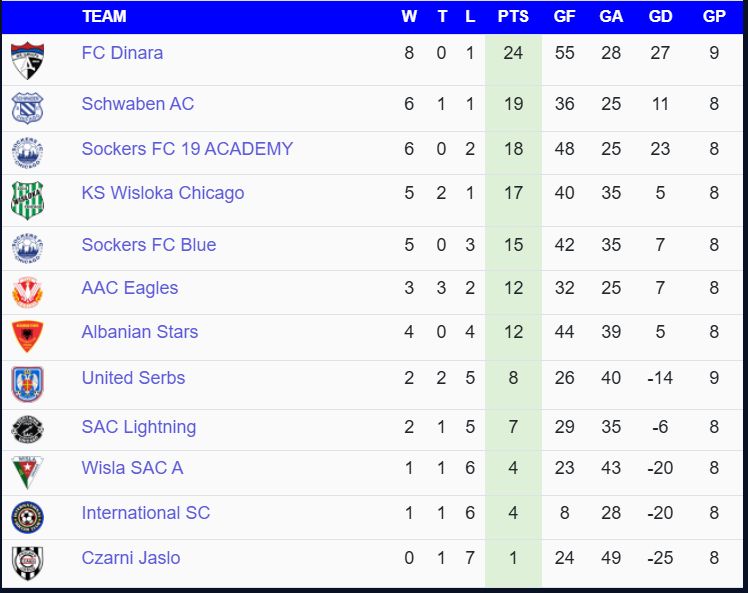This screenshot has width=748, height=593.
Task: Click the Wisla SAC A logo
Action: click(x=27, y=472)
